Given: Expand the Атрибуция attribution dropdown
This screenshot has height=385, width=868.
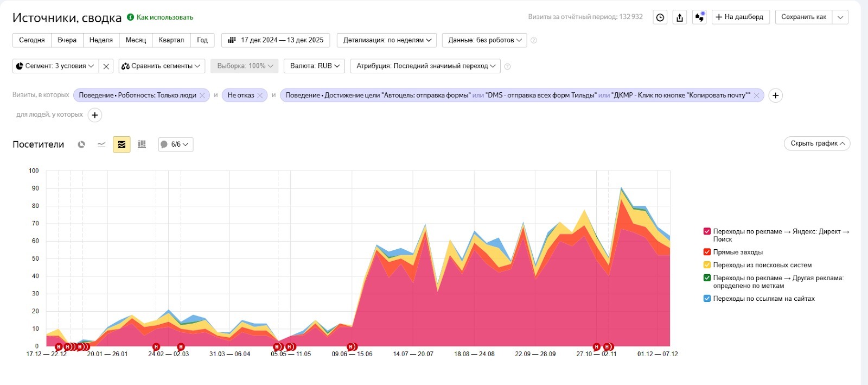Looking at the screenshot, I should (x=425, y=66).
